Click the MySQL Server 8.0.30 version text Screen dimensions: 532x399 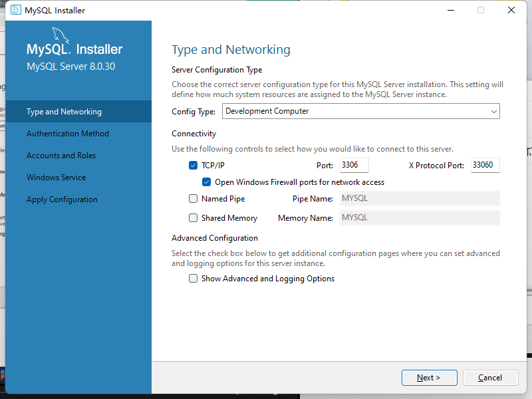coord(71,66)
